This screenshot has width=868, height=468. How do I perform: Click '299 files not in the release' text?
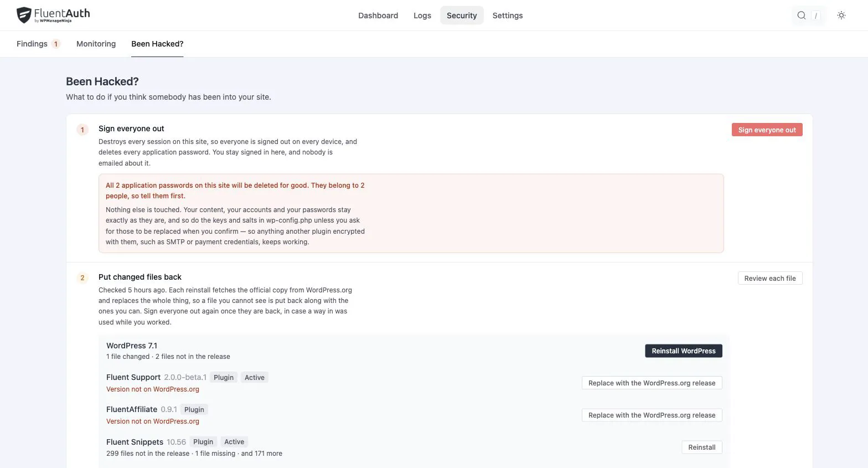tap(148, 454)
